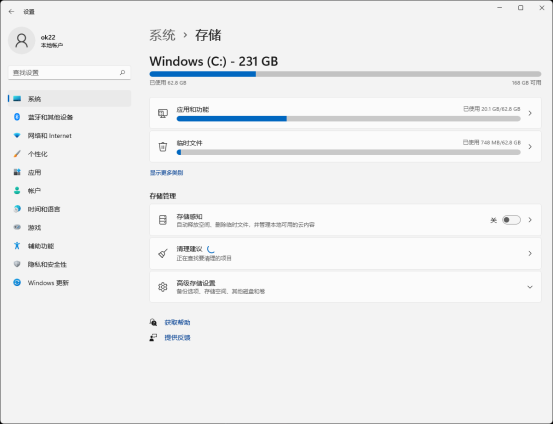Viewport: 553px width, 425px height.
Task: Click the 隐私和安全性 shield icon
Action: (17, 264)
